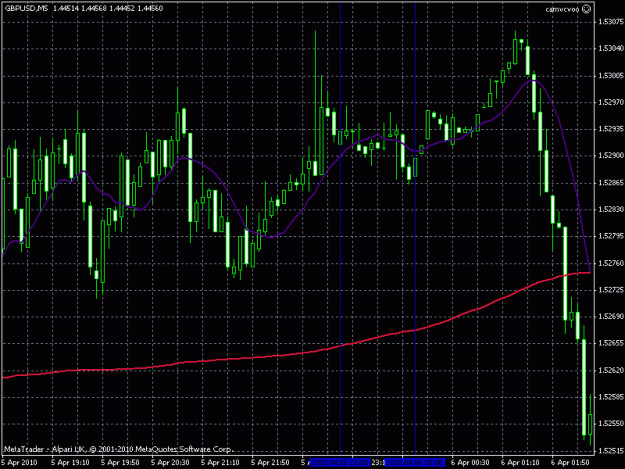Click the 1.52830 price scale label

pyautogui.click(x=611, y=209)
